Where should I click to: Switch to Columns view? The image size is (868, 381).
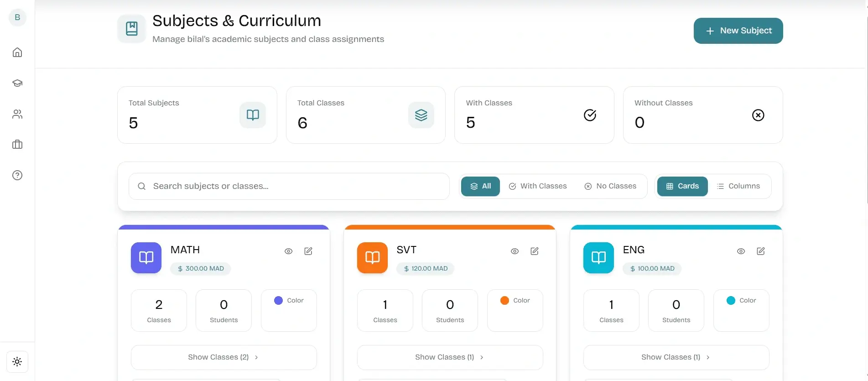[x=738, y=186]
